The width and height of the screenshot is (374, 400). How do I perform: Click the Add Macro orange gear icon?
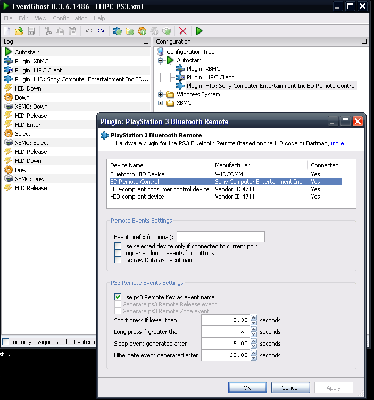142,31
